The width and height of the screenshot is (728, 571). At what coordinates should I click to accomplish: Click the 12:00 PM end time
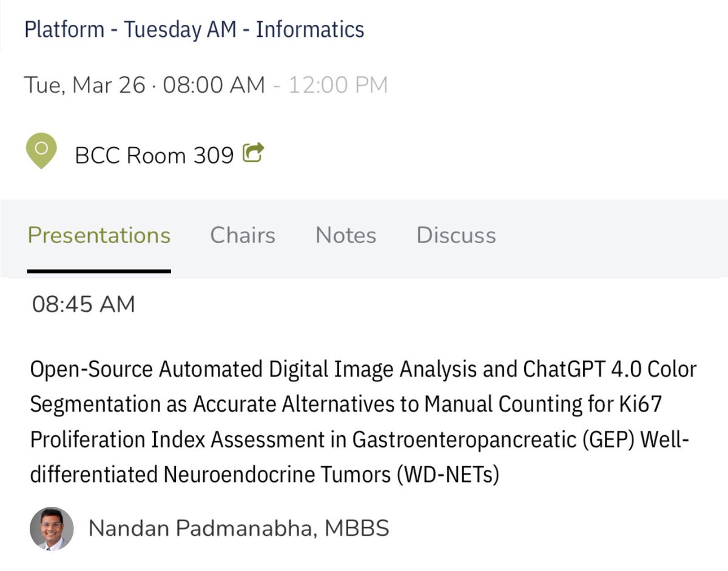pyautogui.click(x=340, y=84)
